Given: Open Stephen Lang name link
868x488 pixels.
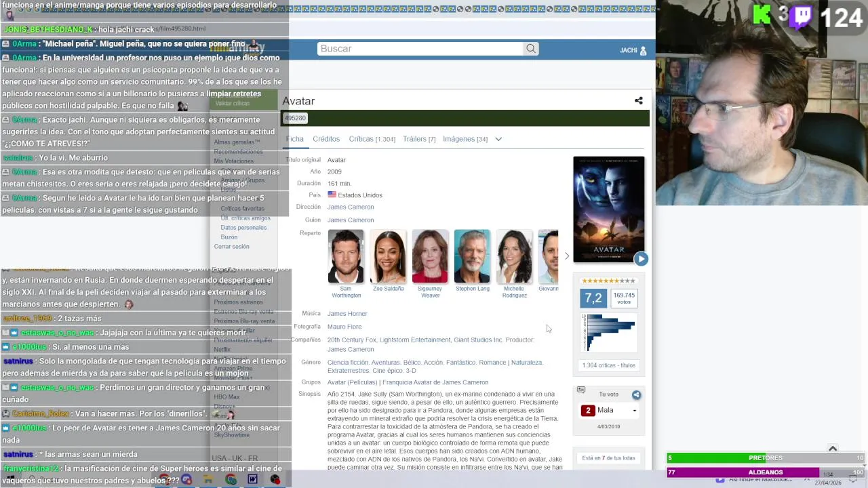Looking at the screenshot, I should (x=473, y=289).
